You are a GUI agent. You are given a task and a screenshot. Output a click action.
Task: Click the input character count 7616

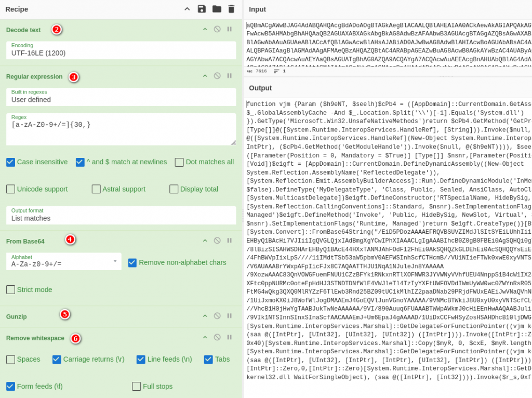pos(257,71)
